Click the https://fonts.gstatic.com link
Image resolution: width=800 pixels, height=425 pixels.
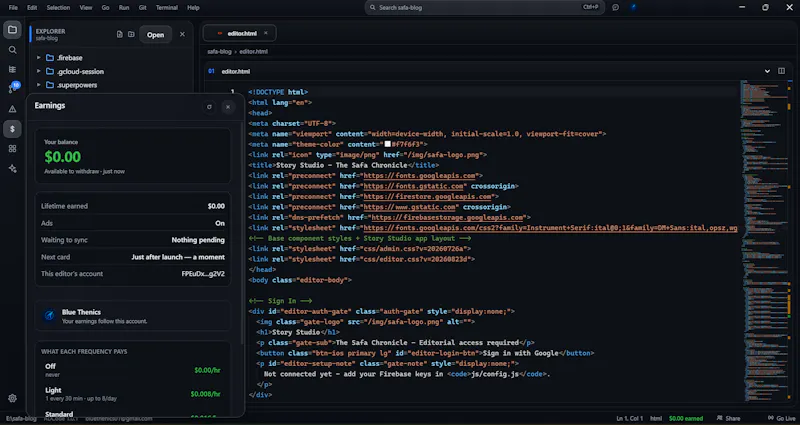pos(413,186)
